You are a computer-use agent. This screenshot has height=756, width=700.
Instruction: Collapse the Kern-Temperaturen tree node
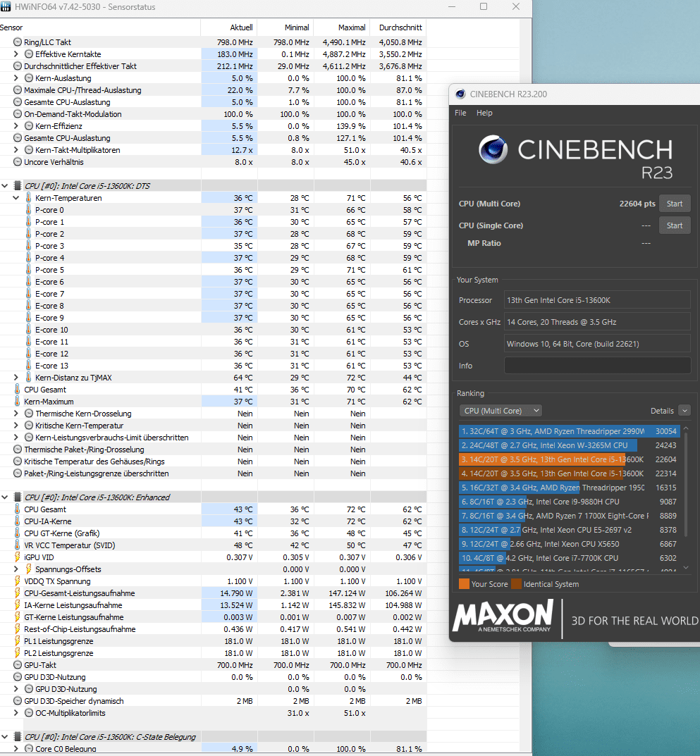16,198
